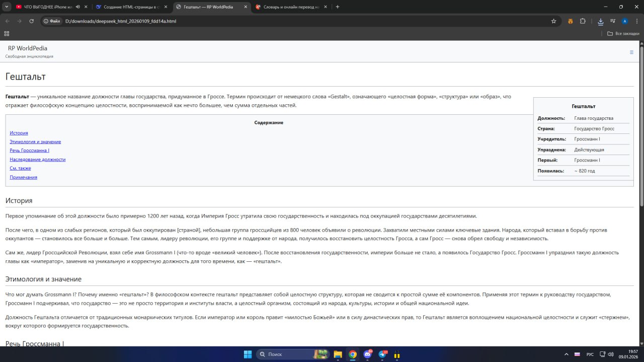Open the Chrome downloads icon
The height and width of the screenshot is (362, 644).
point(601,21)
